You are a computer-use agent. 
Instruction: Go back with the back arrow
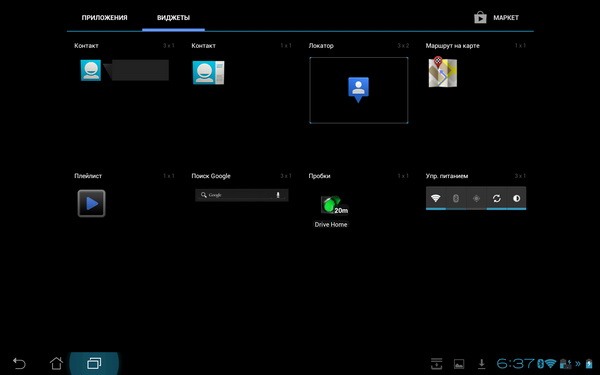(19, 363)
